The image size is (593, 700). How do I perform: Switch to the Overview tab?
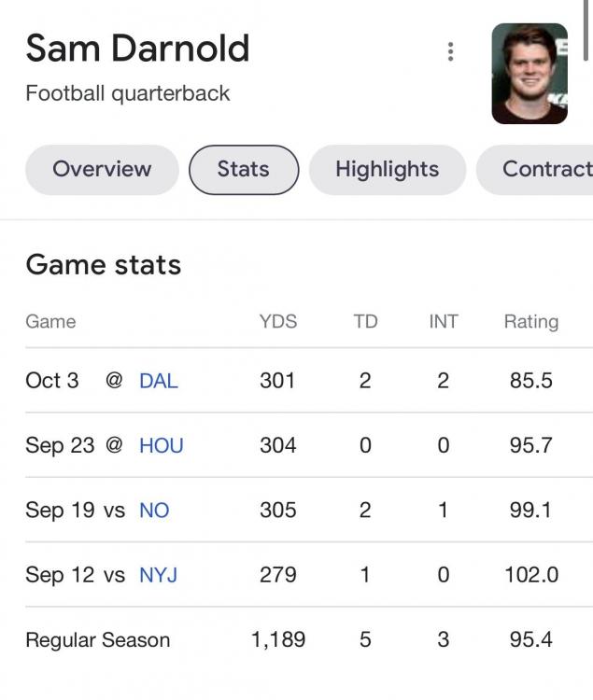coord(102,170)
